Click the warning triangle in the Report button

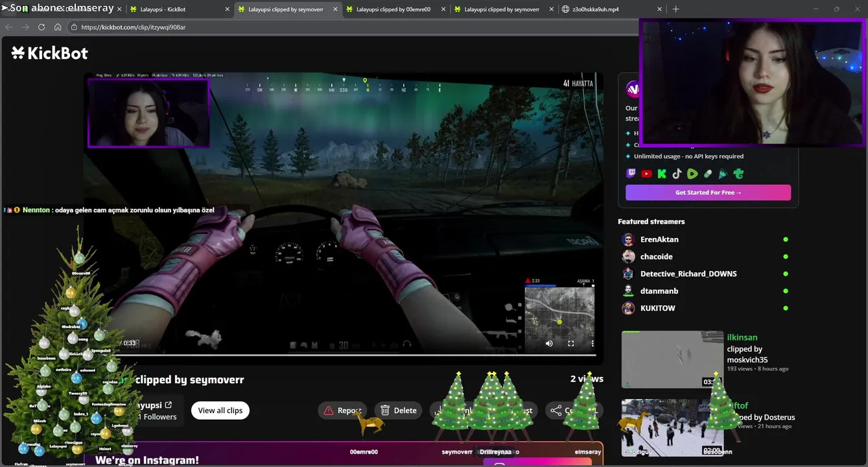pos(329,411)
